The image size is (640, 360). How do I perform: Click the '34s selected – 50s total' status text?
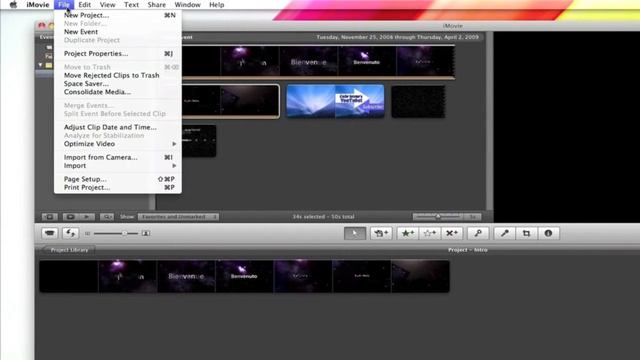click(x=323, y=217)
